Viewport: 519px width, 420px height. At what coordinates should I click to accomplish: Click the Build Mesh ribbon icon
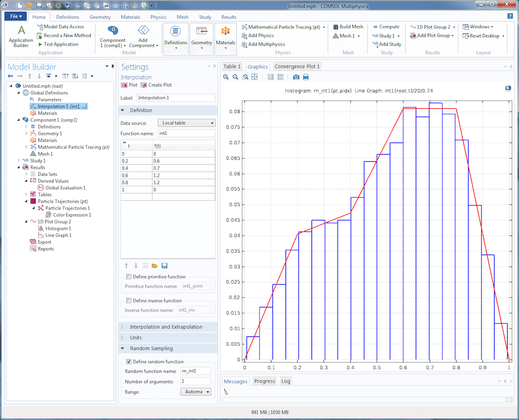click(x=348, y=27)
